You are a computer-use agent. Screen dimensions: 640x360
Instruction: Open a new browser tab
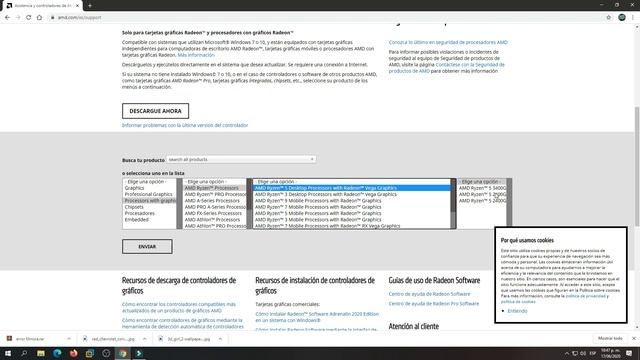tap(90, 6)
